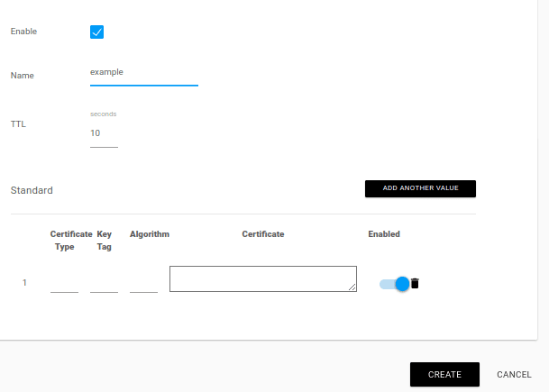This screenshot has height=392, width=549.
Task: Click the seconds hint above TTL
Action: tap(104, 114)
